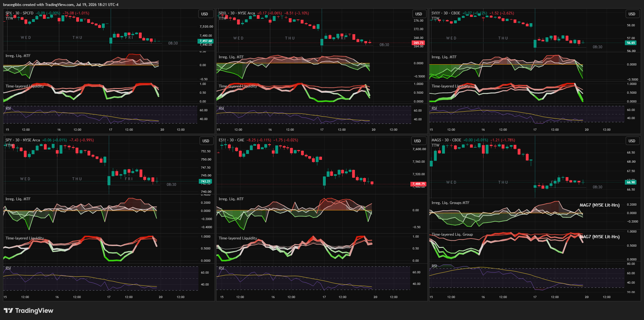Select the SPX · 30 · SPCFD symbol title
The height and width of the screenshot is (320, 644).
(x=19, y=13)
